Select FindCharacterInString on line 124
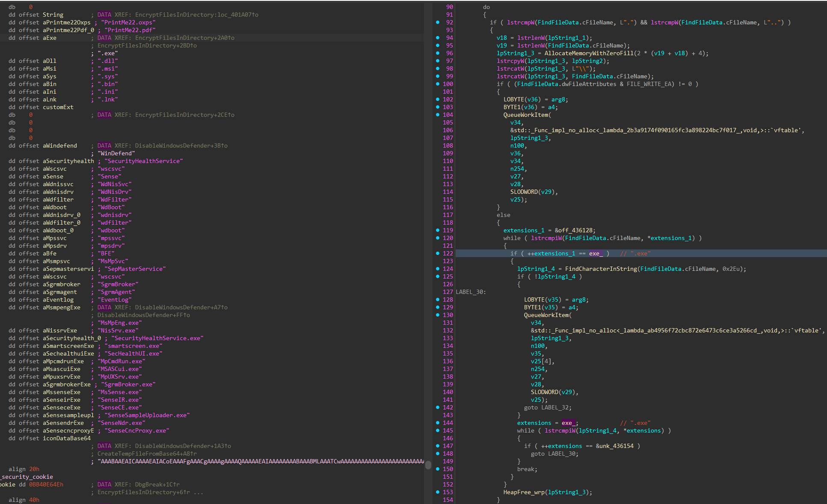The image size is (827, 504). 601,269
